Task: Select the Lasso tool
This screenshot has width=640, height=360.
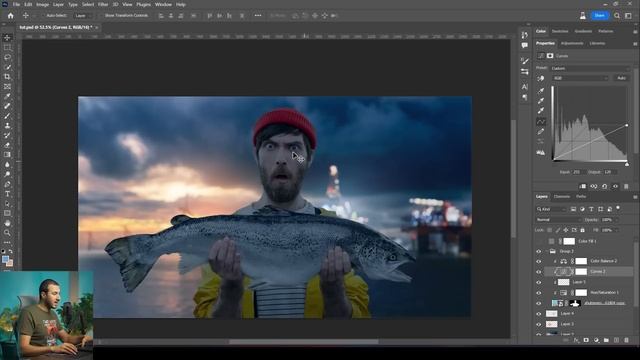Action: pyautogui.click(x=7, y=57)
